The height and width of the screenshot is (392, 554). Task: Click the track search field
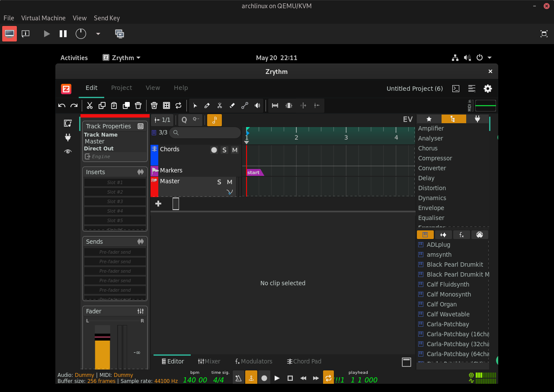[x=205, y=133]
